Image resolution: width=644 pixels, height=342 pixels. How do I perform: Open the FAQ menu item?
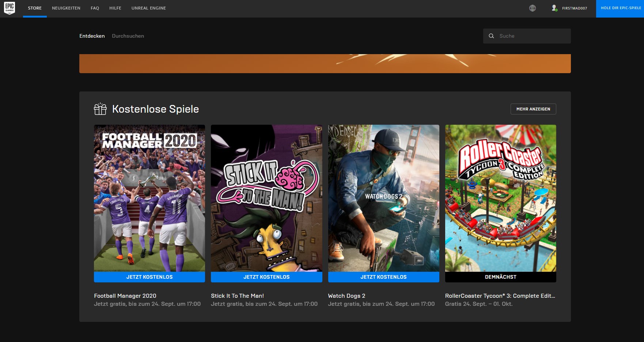point(95,8)
